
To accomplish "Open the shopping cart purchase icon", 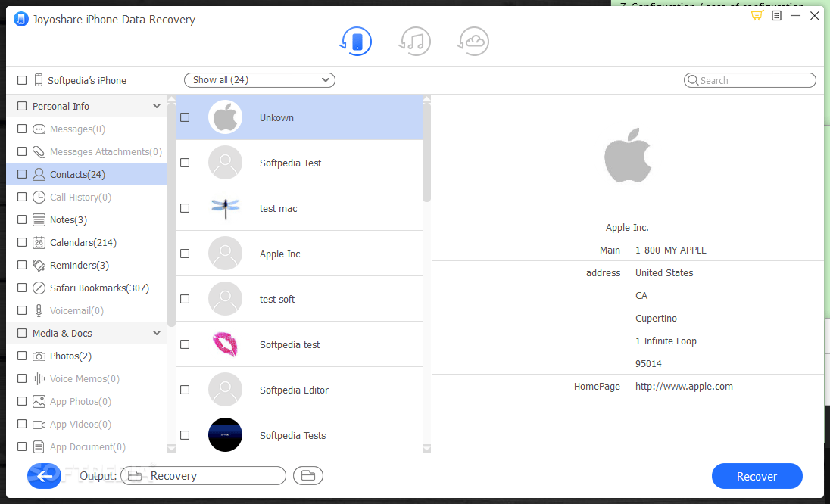I will click(x=757, y=15).
